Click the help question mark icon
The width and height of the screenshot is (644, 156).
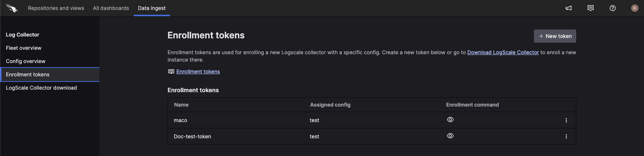(x=613, y=8)
